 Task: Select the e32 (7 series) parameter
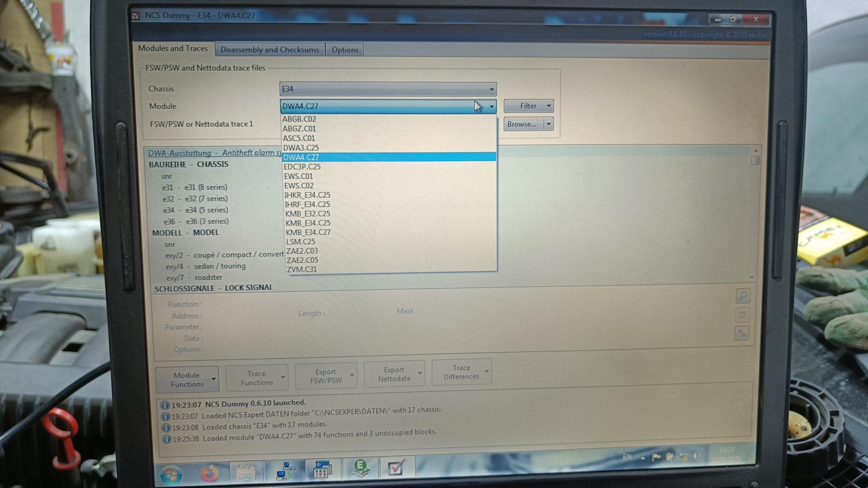195,199
